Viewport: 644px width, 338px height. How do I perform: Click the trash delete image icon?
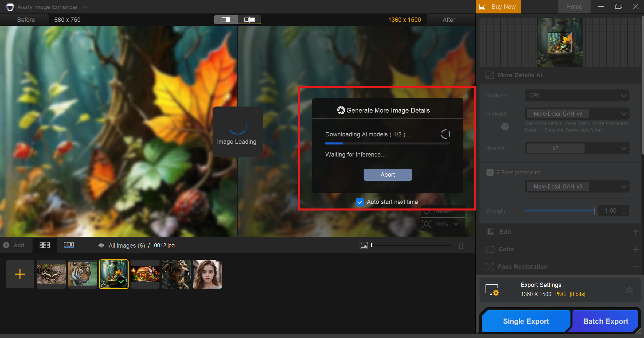462,245
